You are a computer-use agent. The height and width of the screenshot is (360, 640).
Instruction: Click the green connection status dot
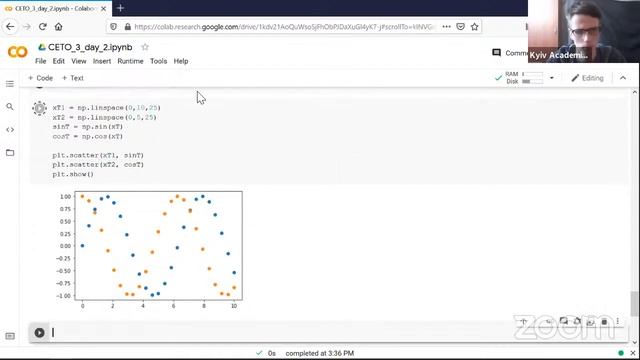621,353
